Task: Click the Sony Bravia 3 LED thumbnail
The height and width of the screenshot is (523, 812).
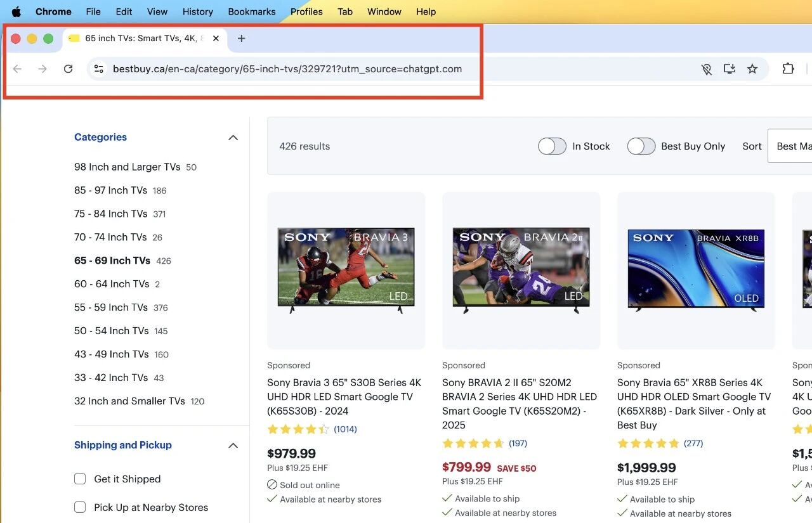Action: (x=346, y=271)
